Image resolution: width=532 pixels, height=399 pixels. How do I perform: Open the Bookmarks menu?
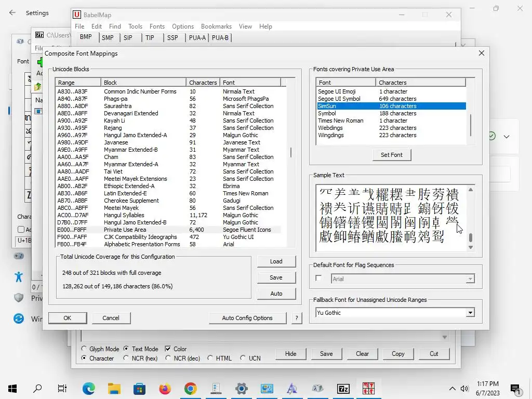coord(216,26)
